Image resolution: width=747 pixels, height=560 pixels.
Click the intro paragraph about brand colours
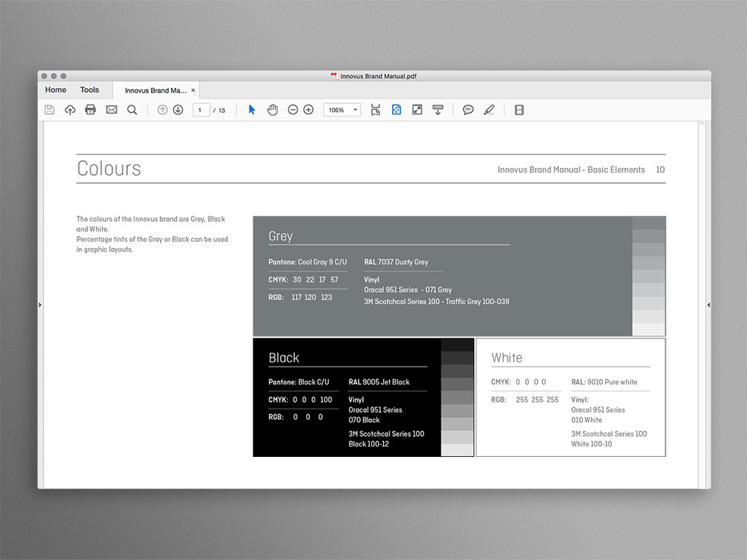(x=152, y=234)
